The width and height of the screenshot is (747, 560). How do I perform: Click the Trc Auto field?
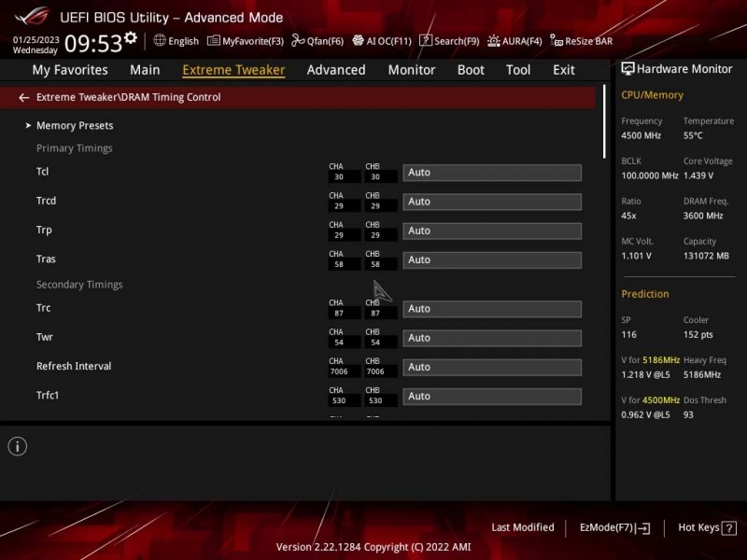(492, 309)
